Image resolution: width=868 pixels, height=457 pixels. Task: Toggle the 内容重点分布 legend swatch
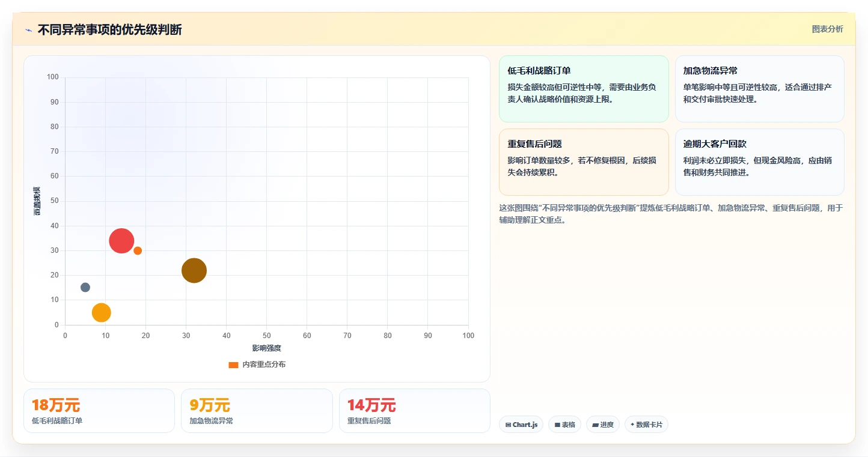[233, 365]
